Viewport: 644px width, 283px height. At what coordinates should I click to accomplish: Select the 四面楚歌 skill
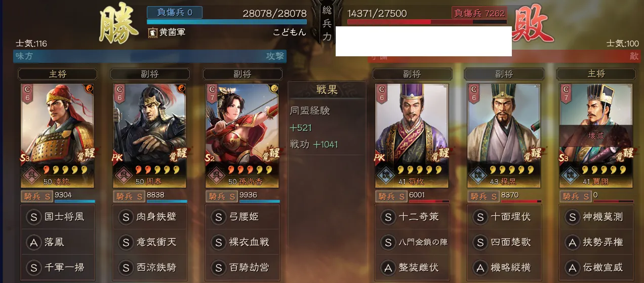click(x=504, y=242)
